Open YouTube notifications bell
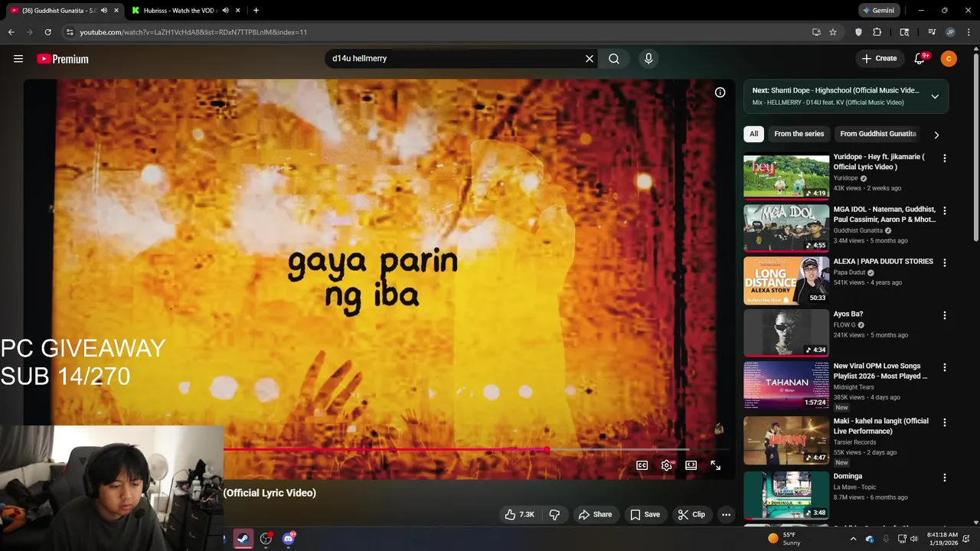Screen dimensions: 980x551 coord(920,59)
